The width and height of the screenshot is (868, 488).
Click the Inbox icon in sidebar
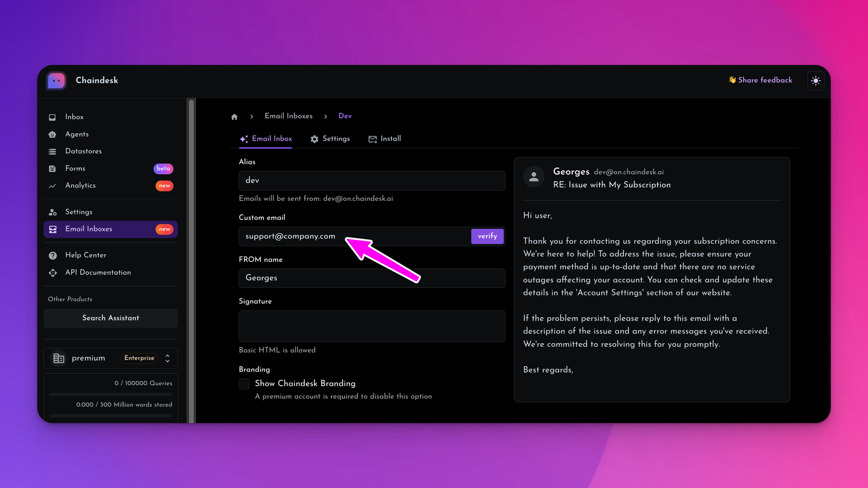point(53,117)
